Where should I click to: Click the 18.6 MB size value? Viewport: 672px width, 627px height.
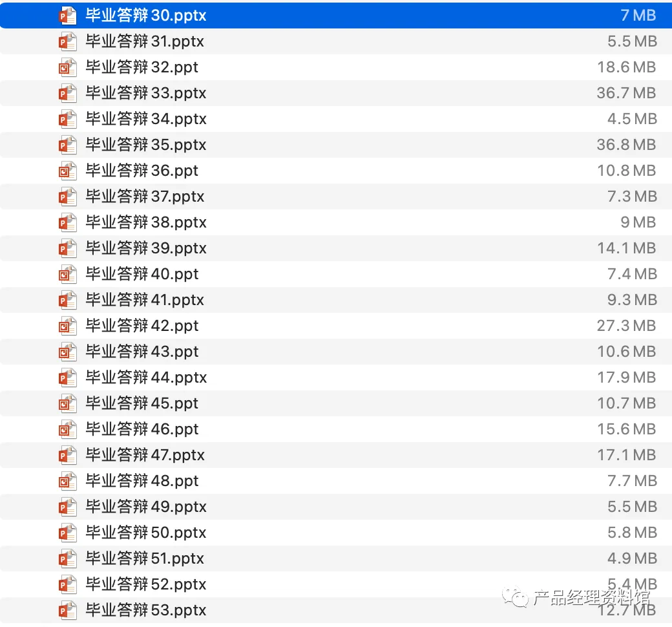tap(627, 67)
